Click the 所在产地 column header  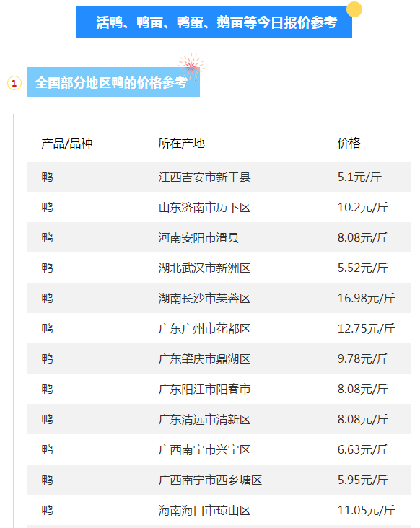pos(182,144)
